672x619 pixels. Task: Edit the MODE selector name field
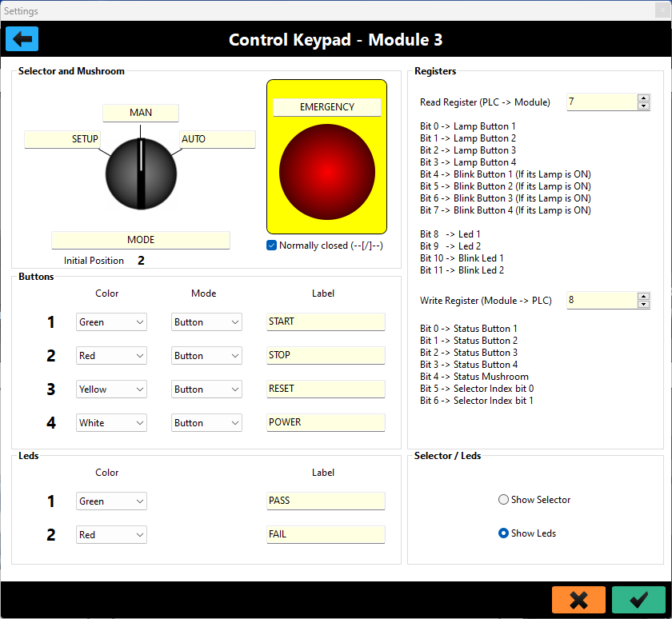[141, 240]
